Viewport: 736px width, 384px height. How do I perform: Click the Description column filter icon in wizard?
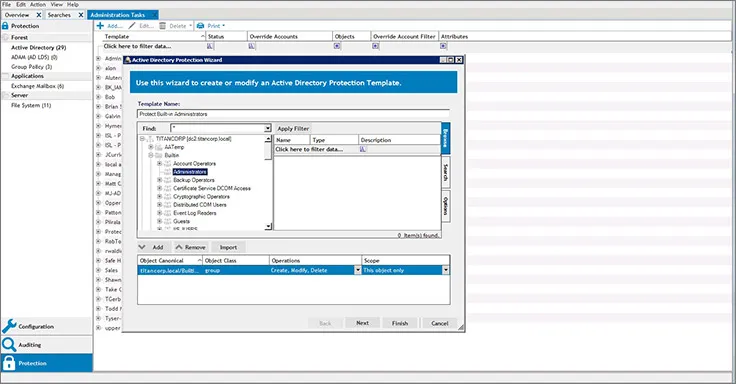(363, 149)
